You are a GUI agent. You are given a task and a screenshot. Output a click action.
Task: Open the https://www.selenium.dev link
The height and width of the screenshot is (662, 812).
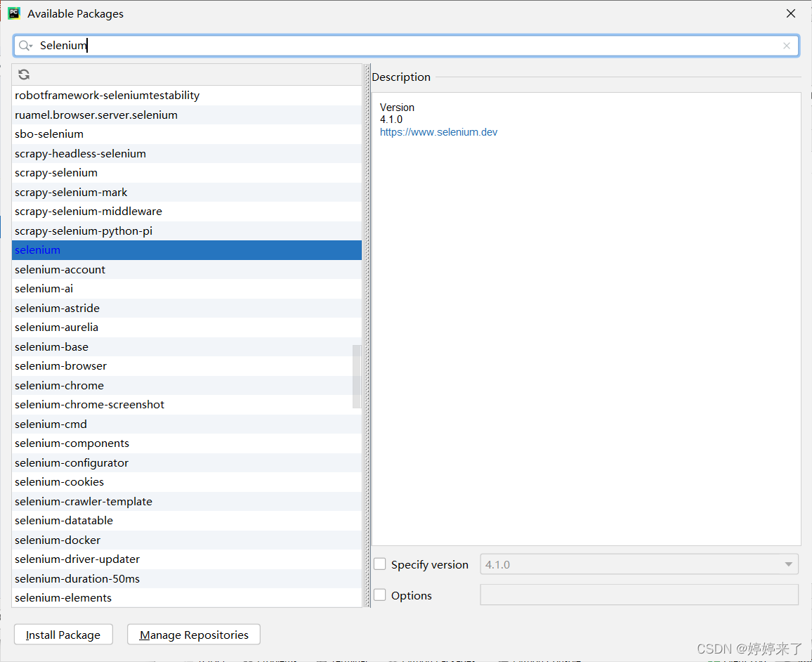(438, 132)
